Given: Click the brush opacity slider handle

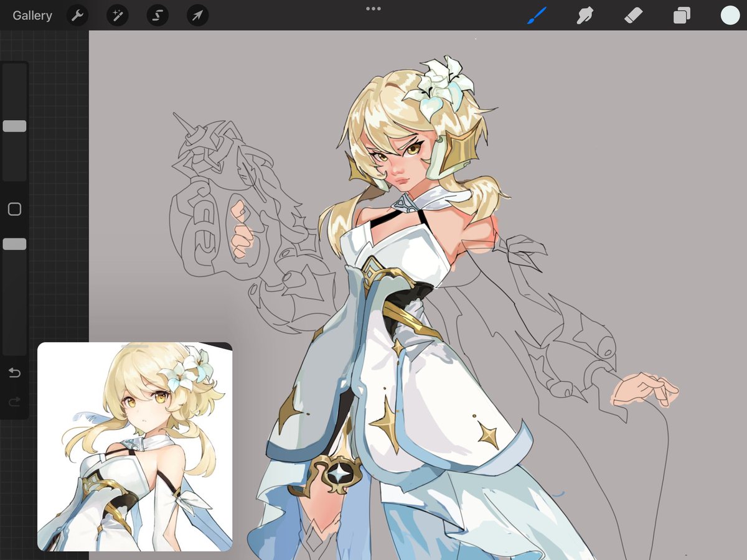Looking at the screenshot, I should pyautogui.click(x=14, y=244).
